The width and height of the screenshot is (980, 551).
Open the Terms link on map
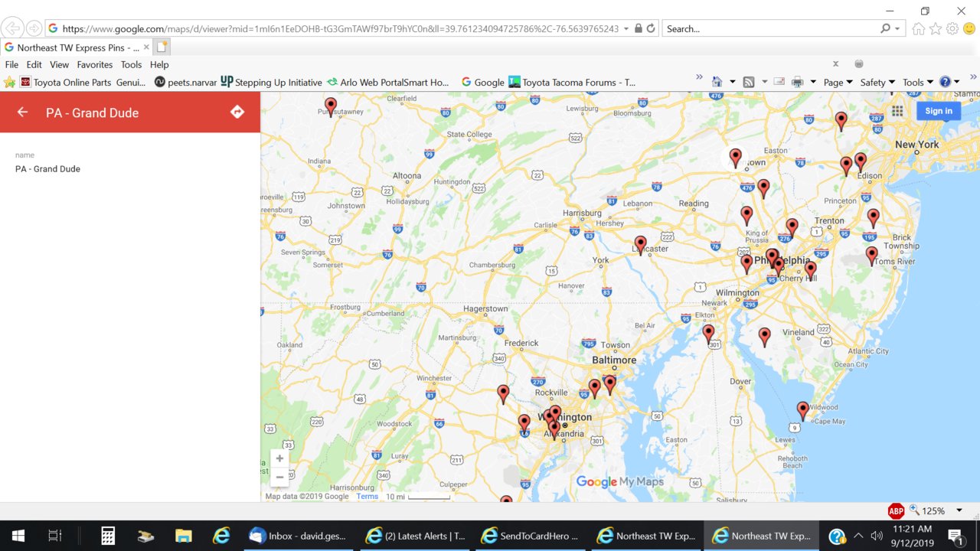367,497
